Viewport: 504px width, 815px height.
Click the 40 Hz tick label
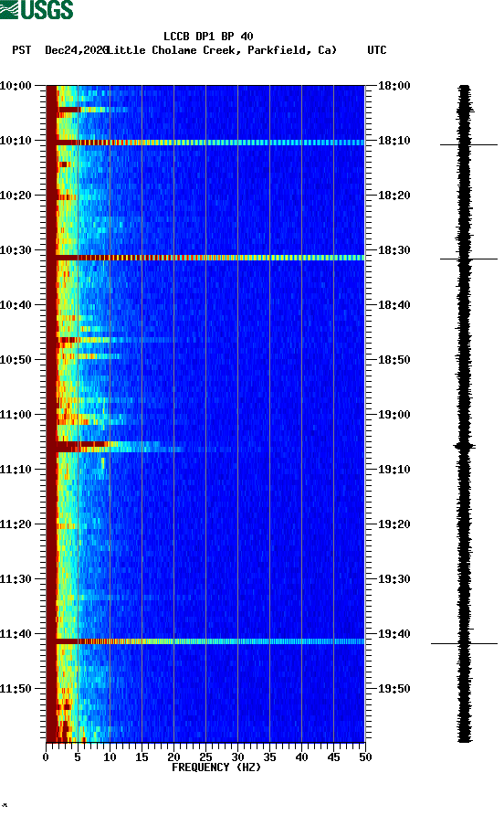point(301,757)
